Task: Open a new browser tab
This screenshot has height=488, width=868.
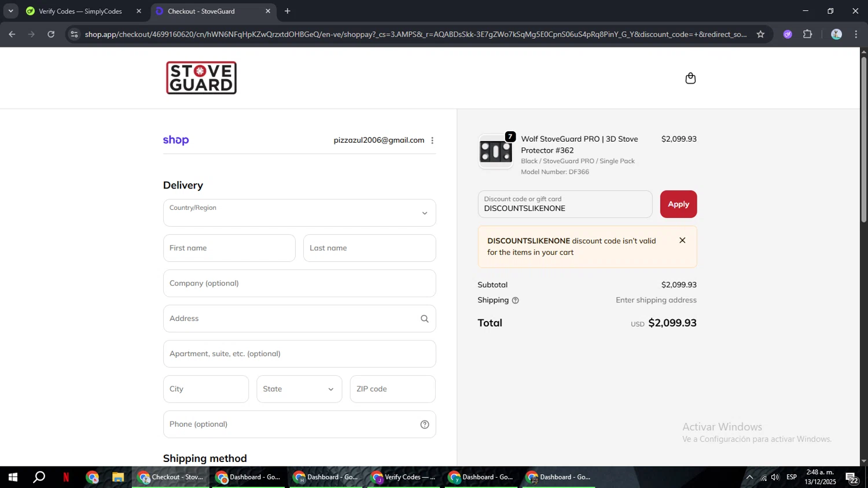Action: (288, 11)
